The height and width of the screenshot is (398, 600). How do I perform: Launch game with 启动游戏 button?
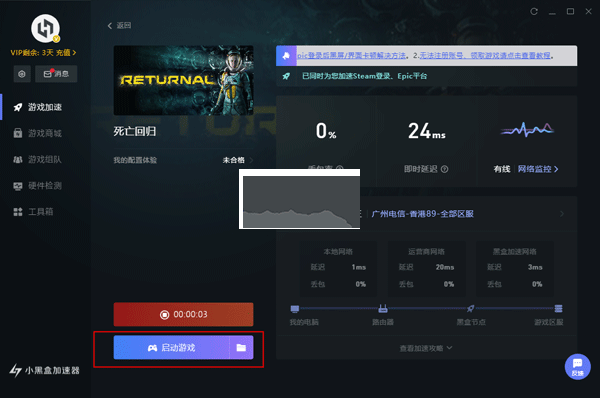click(x=171, y=347)
